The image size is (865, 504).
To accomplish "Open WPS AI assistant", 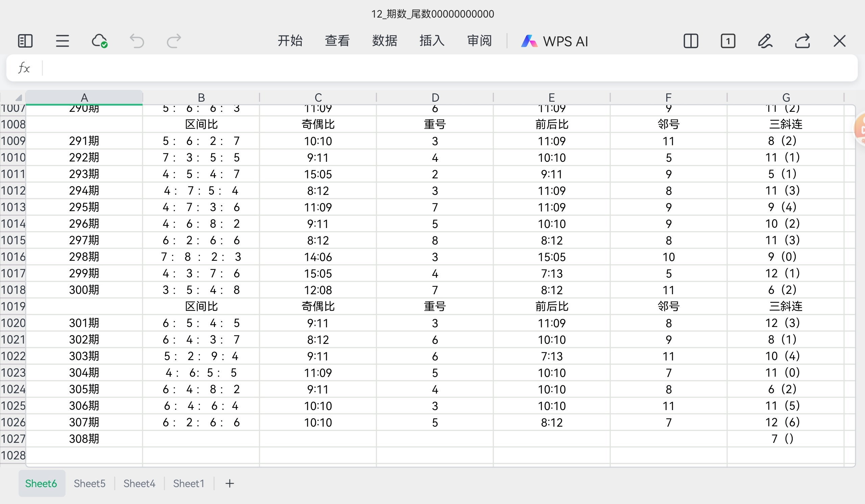I will (554, 41).
